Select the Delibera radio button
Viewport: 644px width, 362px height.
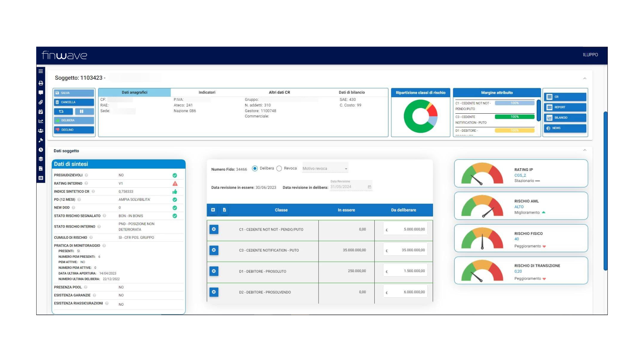point(255,168)
